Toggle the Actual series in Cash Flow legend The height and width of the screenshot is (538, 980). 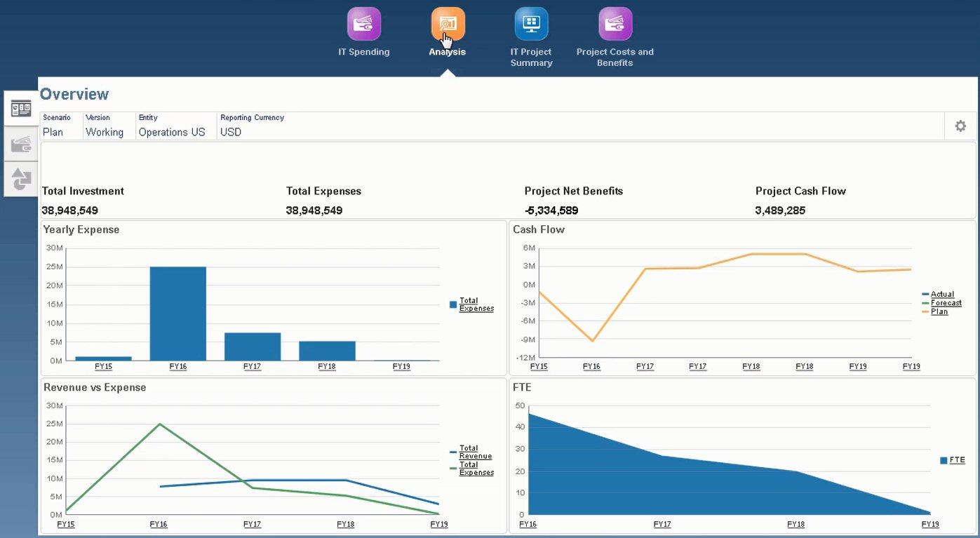[x=942, y=294]
